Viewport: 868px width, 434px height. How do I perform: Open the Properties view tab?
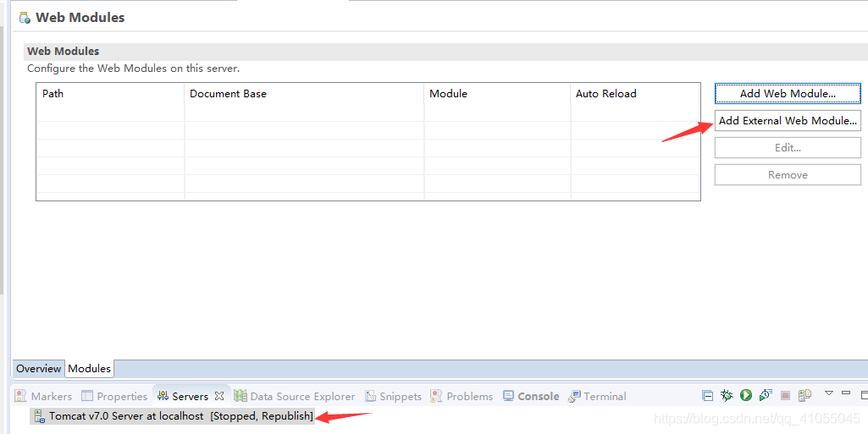pos(114,396)
